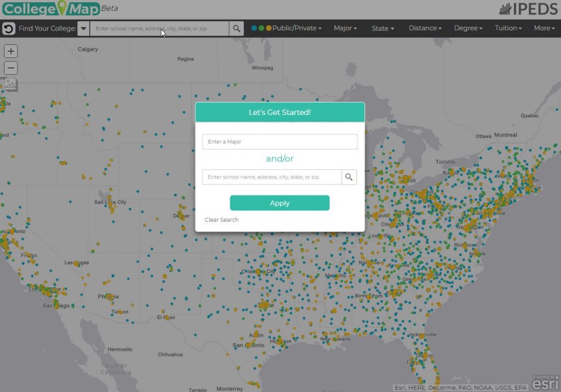561x392 pixels.
Task: Open the State filter menu
Action: (382, 28)
